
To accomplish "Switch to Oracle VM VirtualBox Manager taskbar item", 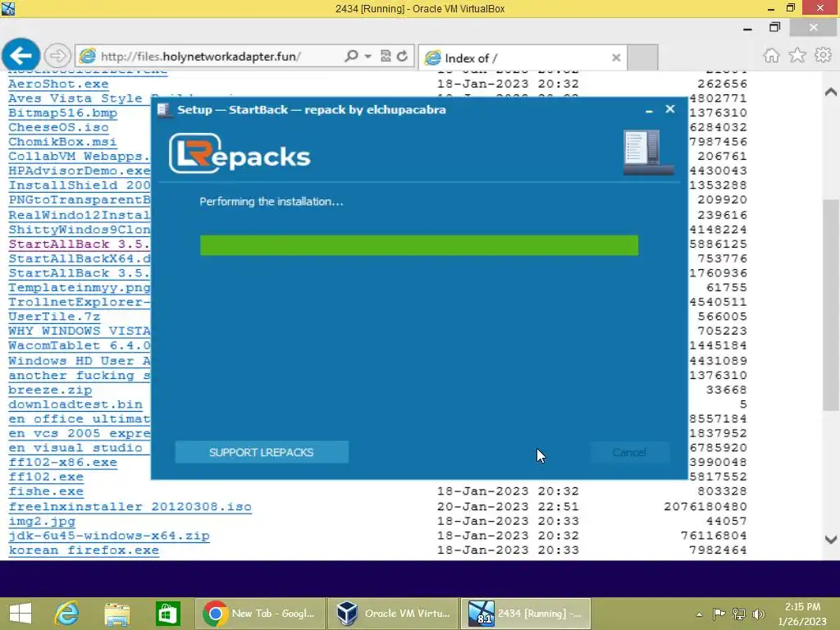I will click(393, 614).
